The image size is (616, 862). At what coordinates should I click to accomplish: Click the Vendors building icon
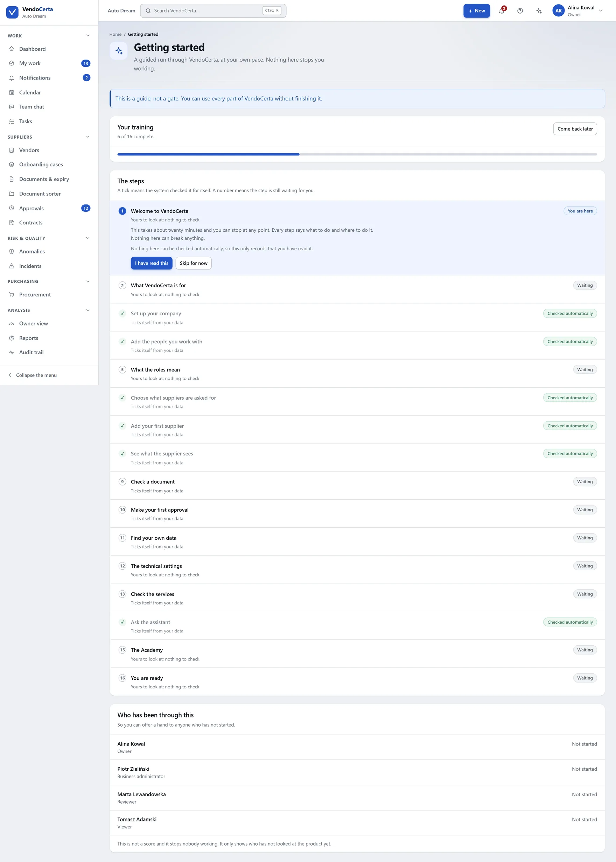point(12,150)
